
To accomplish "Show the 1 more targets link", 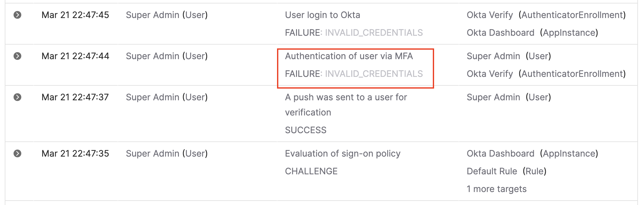I will (496, 189).
